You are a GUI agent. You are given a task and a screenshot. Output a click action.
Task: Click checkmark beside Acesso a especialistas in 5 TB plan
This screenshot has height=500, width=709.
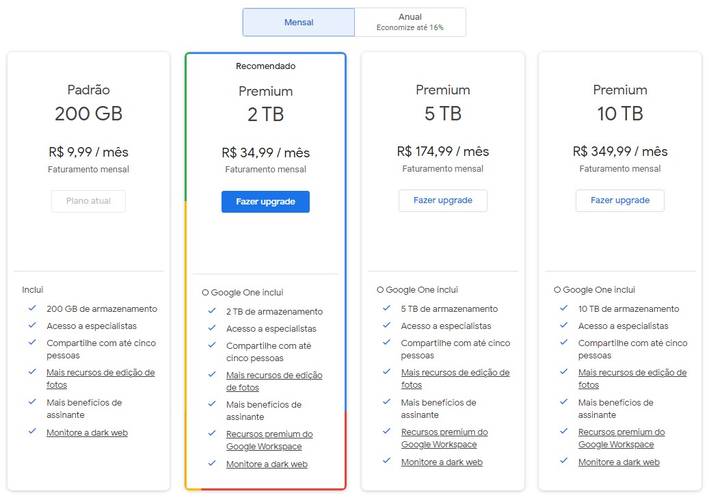387,325
